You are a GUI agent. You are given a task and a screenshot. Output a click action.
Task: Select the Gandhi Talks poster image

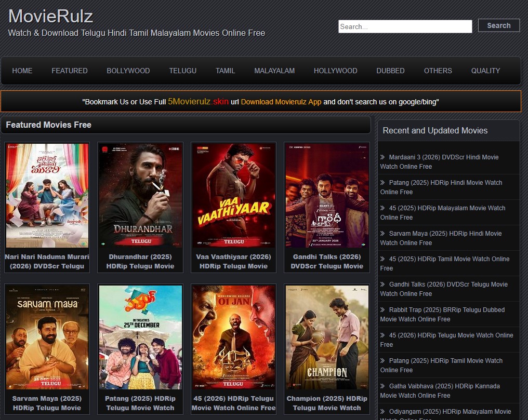click(x=326, y=196)
